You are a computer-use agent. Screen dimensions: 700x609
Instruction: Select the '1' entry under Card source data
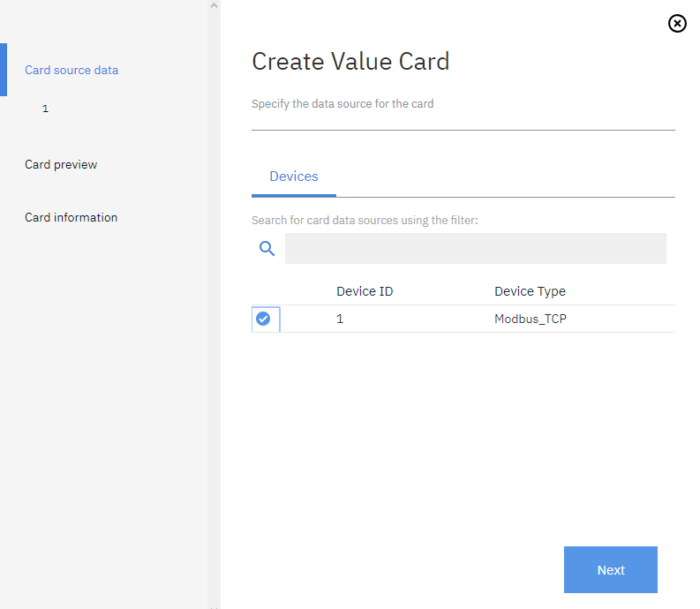[x=45, y=109]
